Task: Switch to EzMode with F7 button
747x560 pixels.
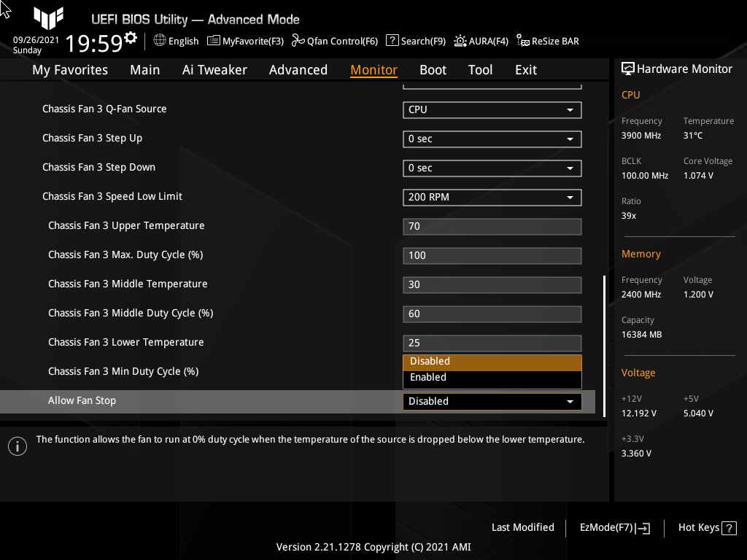Action: click(x=614, y=527)
